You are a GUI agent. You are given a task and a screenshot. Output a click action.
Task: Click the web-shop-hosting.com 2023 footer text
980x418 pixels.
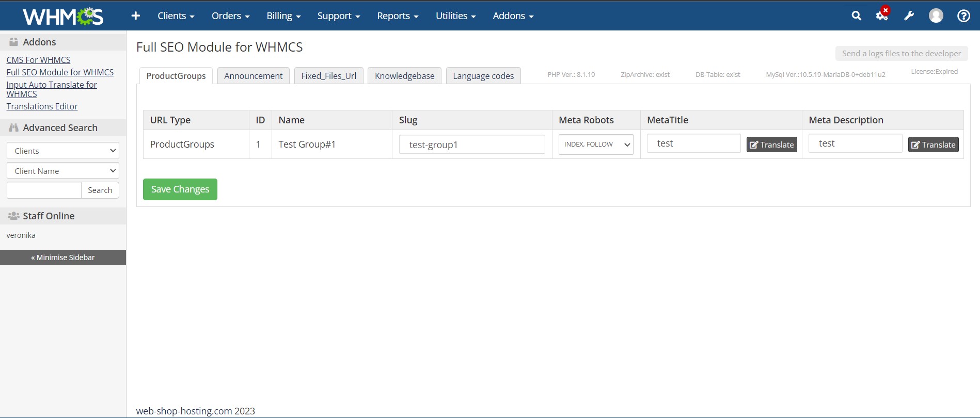point(196,411)
